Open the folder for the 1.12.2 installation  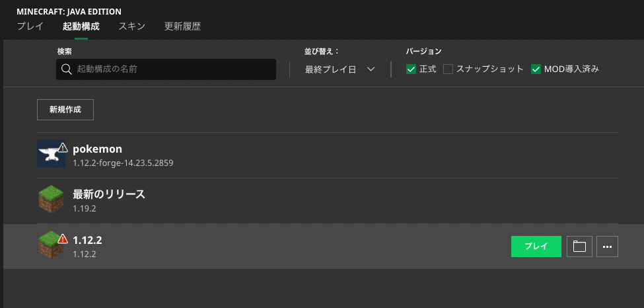[x=579, y=247]
